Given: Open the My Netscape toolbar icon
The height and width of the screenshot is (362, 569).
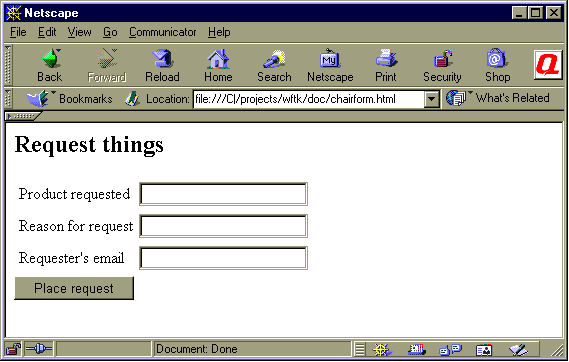Looking at the screenshot, I should 329,58.
